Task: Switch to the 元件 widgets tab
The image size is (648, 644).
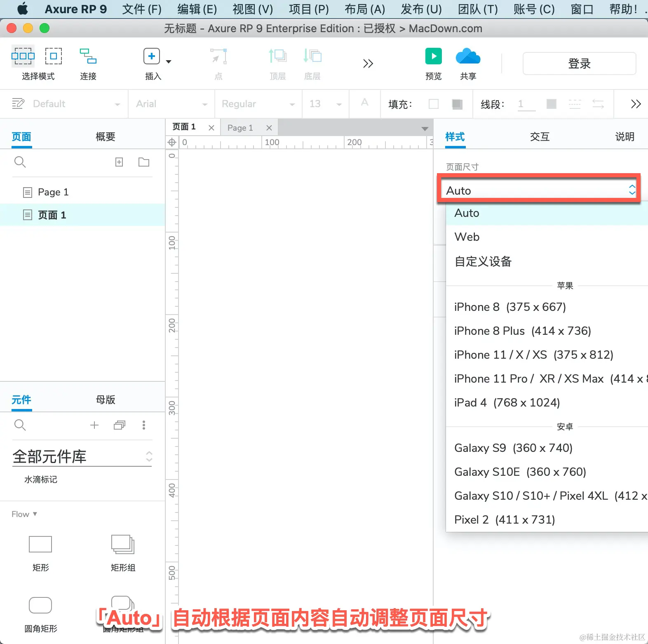Action: coord(21,400)
